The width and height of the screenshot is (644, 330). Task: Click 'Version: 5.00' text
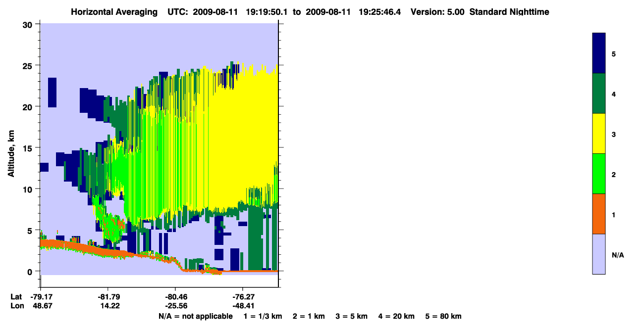coord(437,12)
